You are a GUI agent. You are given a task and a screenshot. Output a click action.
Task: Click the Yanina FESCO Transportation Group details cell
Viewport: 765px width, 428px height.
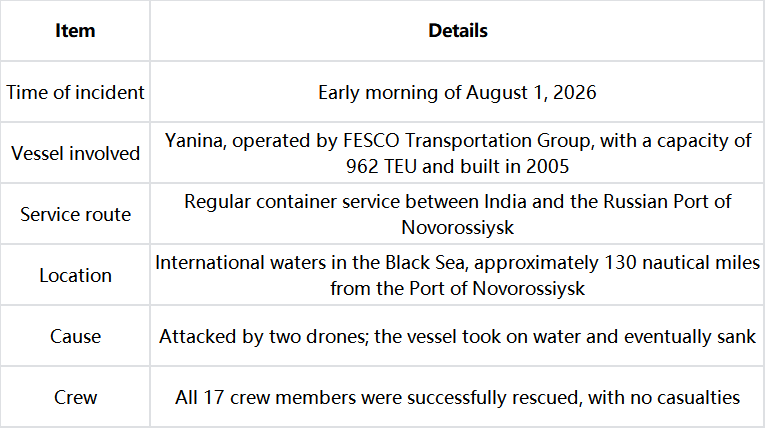click(x=457, y=153)
